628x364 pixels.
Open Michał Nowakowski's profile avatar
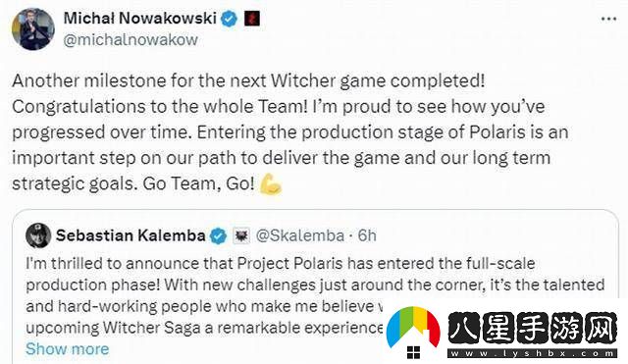pos(32,28)
